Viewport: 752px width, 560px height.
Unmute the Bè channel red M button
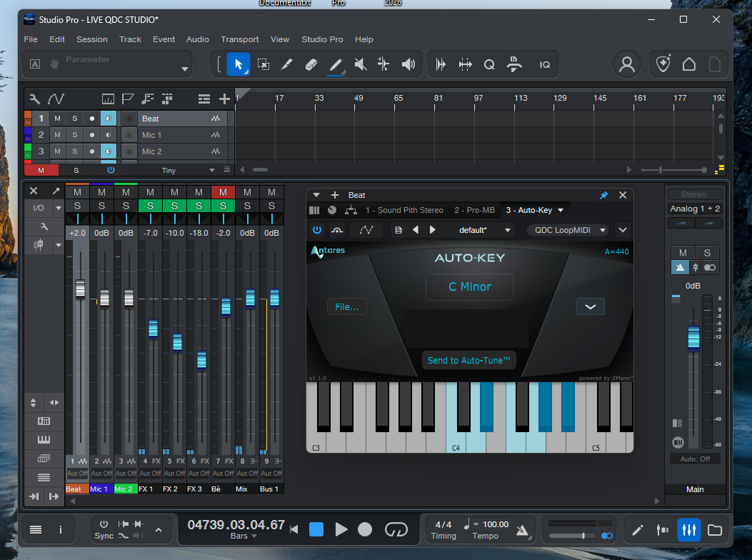click(x=223, y=192)
